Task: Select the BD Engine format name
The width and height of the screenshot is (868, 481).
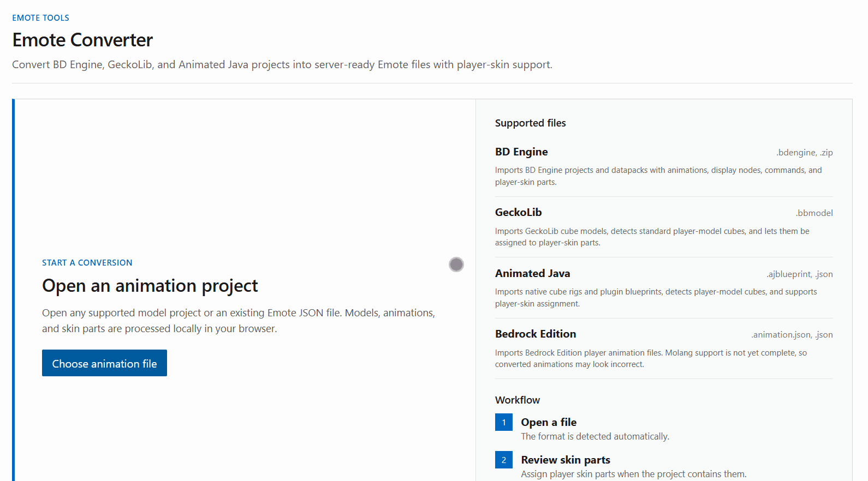Action: (x=521, y=152)
